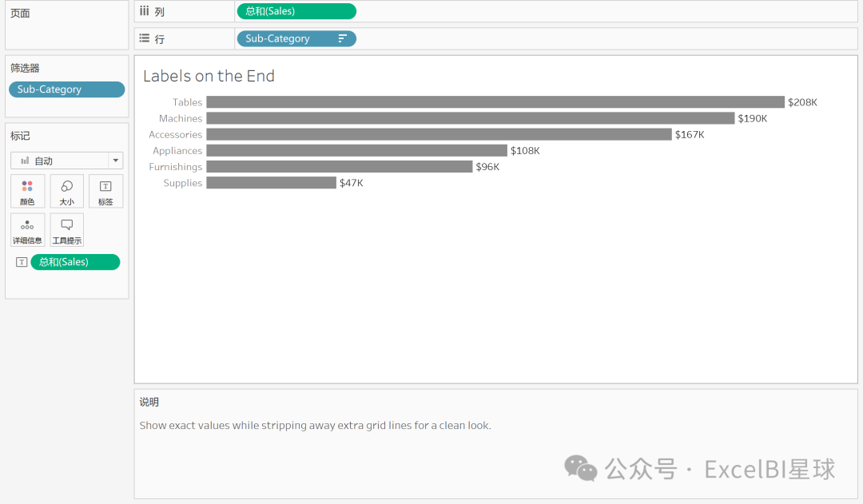Screen dimensions: 863x504
Task: Select the Supplies bar
Action: pyautogui.click(x=271, y=183)
